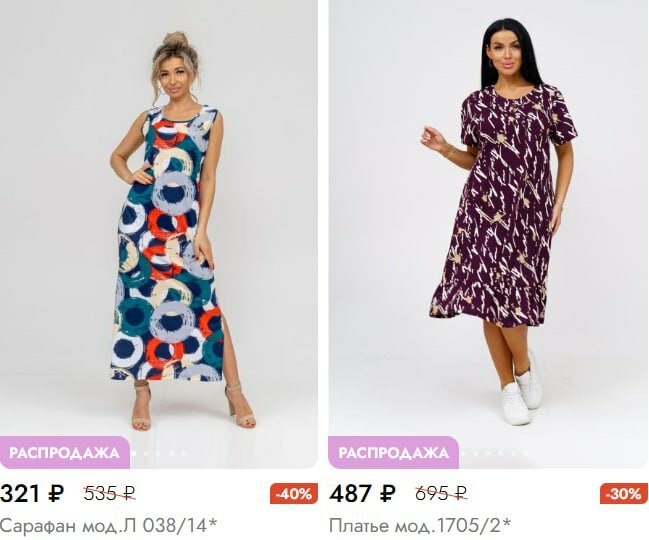Jump to the last sundress photo carousel dot
649x540 pixels.
[184, 454]
